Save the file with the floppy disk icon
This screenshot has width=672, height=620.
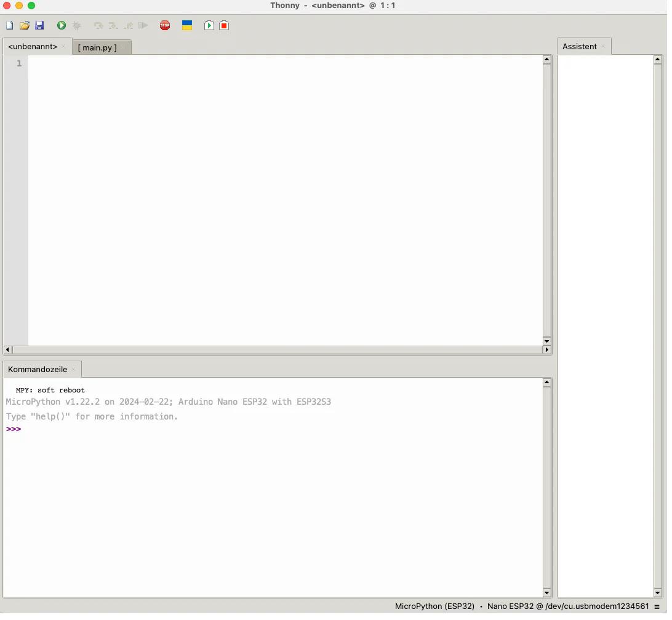coord(39,25)
